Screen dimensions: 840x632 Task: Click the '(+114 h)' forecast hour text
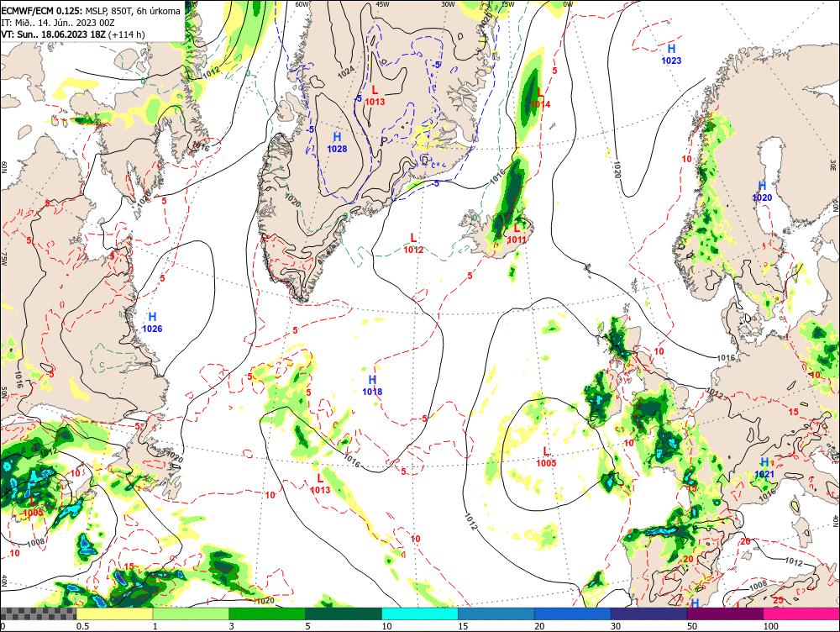click(127, 34)
